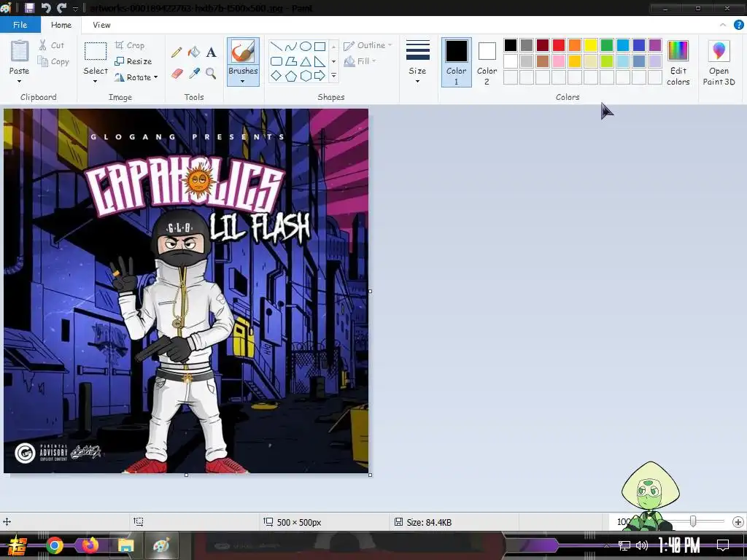747x560 pixels.
Task: Choose the Rectangle shape
Action: coord(320,46)
